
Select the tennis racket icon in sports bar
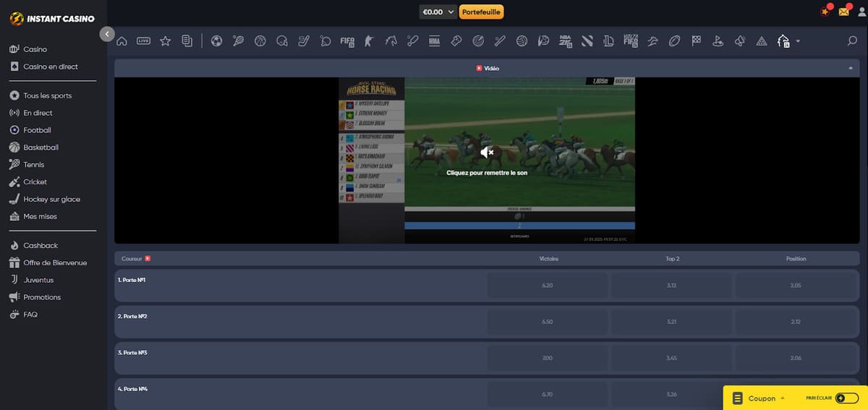238,41
